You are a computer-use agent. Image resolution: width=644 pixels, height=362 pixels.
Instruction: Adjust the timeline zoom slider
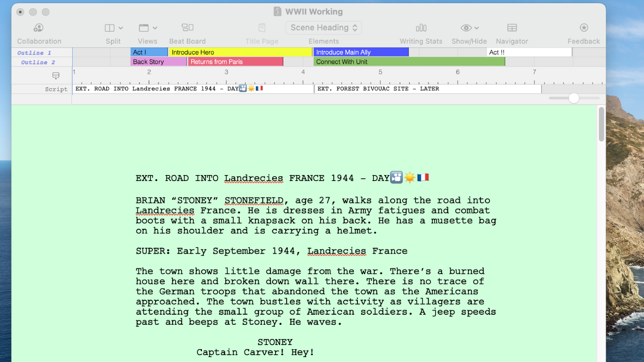[573, 98]
